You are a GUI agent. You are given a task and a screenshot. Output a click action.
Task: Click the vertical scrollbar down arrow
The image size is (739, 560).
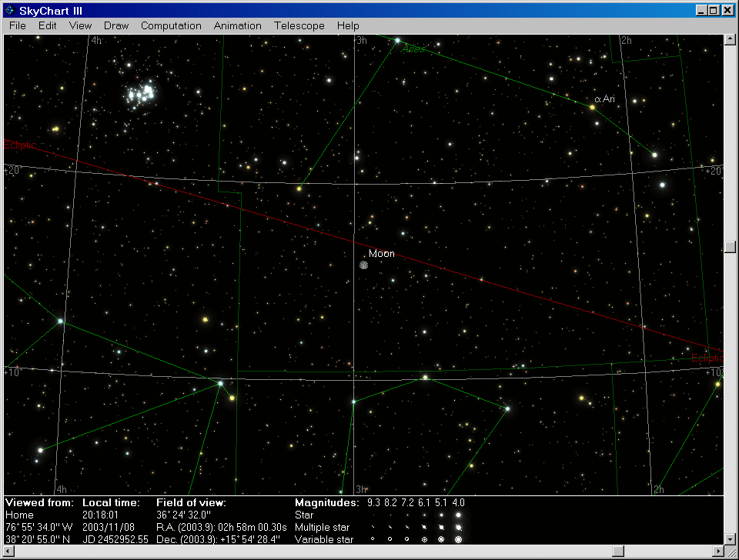tap(730, 538)
